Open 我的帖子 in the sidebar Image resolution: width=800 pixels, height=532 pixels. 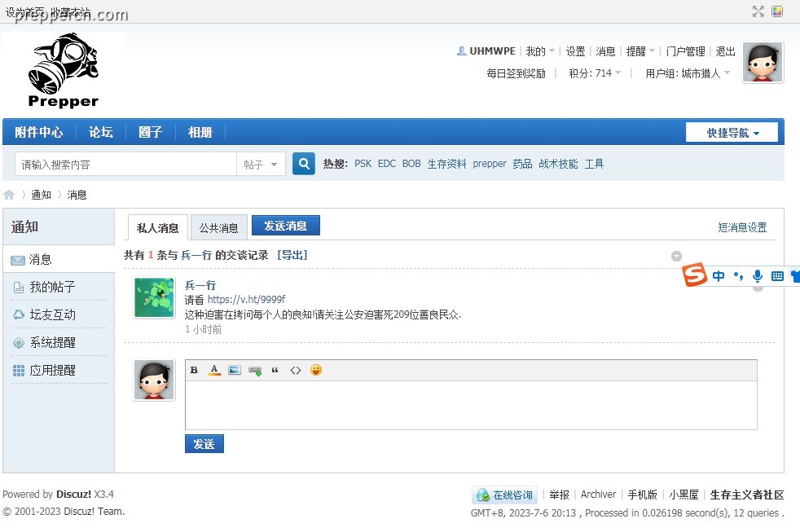pyautogui.click(x=52, y=287)
